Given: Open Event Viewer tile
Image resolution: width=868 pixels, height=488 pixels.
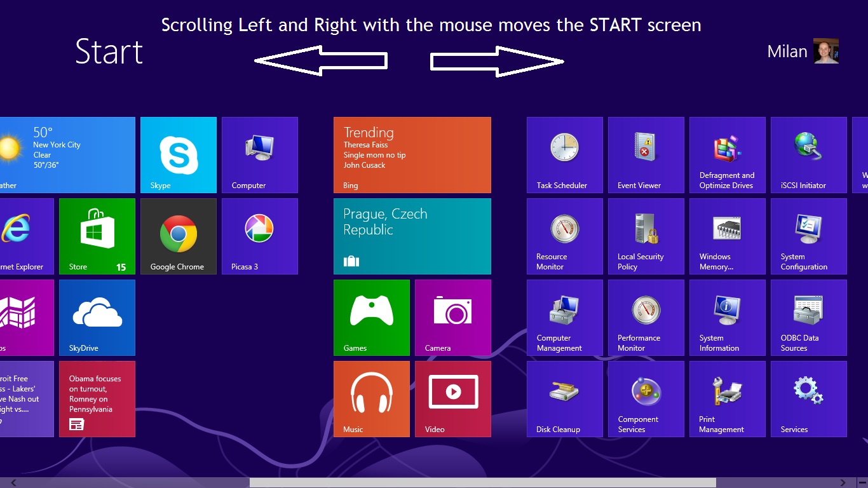Looking at the screenshot, I should pyautogui.click(x=646, y=155).
